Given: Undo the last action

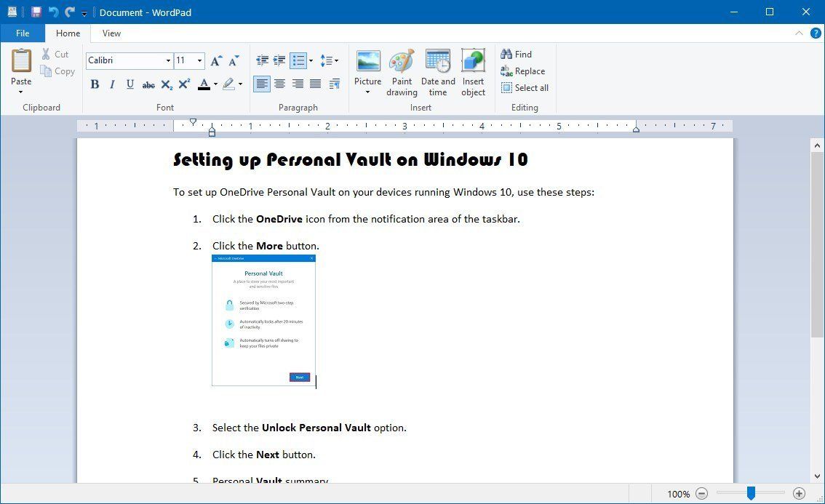Looking at the screenshot, I should pyautogui.click(x=52, y=12).
